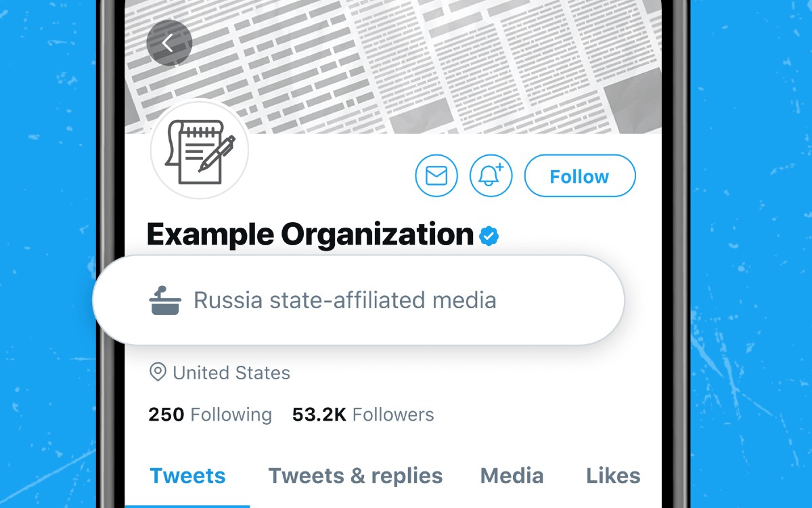Viewport: 812px width, 508px height.
Task: Click the location pin icon
Action: (157, 372)
